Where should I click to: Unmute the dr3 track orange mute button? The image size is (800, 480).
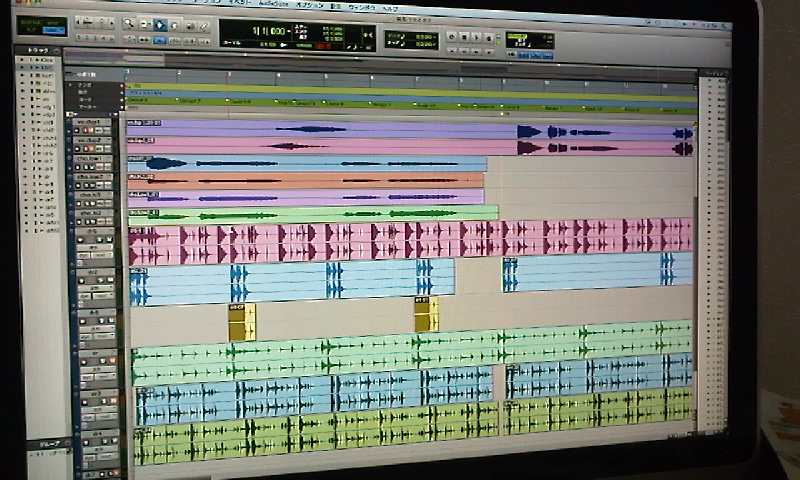click(113, 401)
